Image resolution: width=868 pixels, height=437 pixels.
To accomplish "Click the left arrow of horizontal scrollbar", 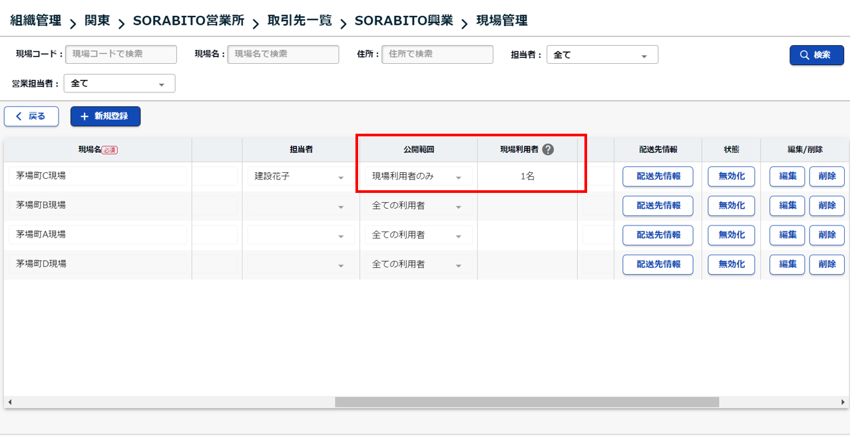I will click(10, 402).
